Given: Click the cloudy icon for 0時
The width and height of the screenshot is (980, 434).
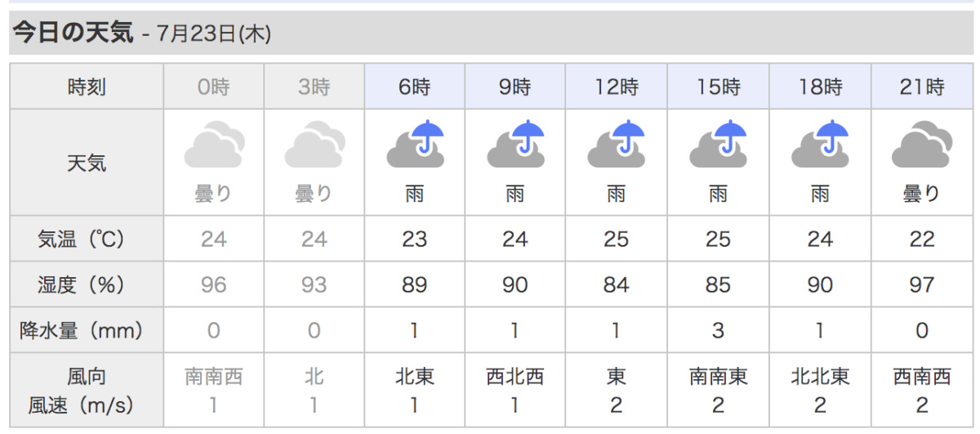Looking at the screenshot, I should (x=214, y=145).
